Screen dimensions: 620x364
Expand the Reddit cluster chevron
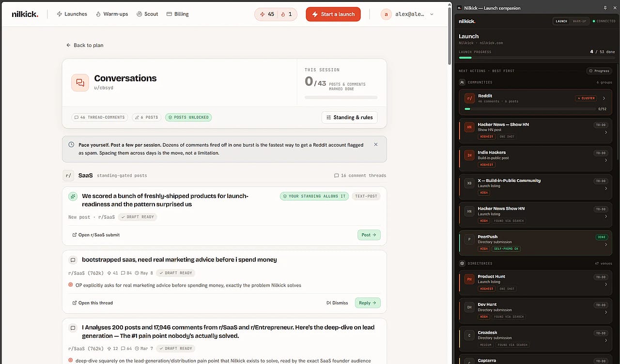[x=604, y=98]
